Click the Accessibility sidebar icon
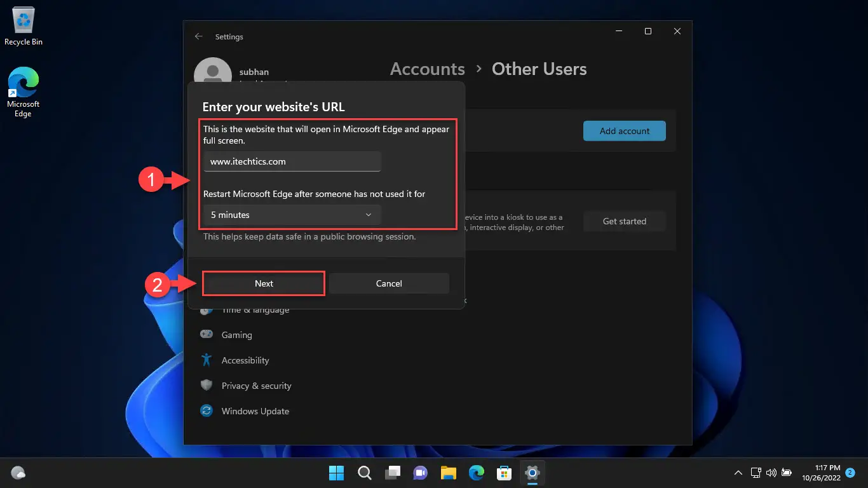Screen dimensions: 868x488 coord(207,360)
